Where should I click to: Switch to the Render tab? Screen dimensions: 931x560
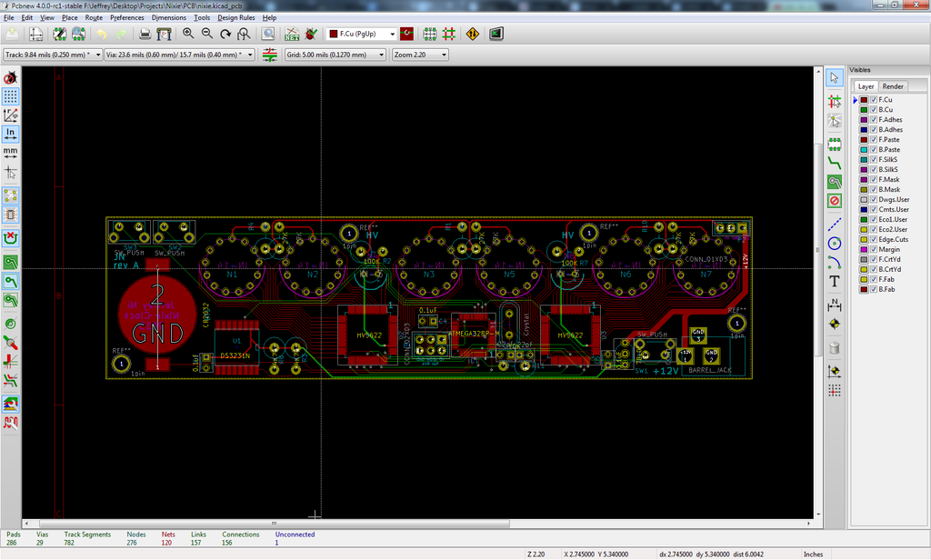point(893,86)
